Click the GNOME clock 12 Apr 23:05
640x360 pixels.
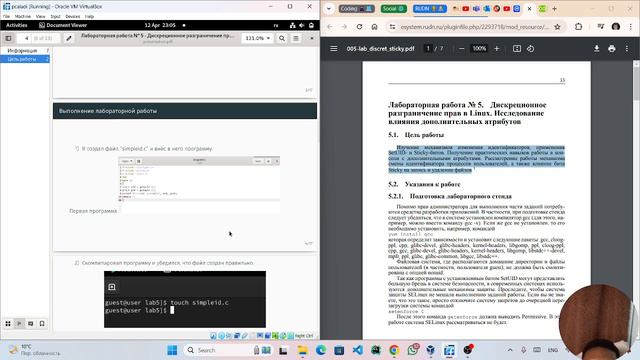160,25
